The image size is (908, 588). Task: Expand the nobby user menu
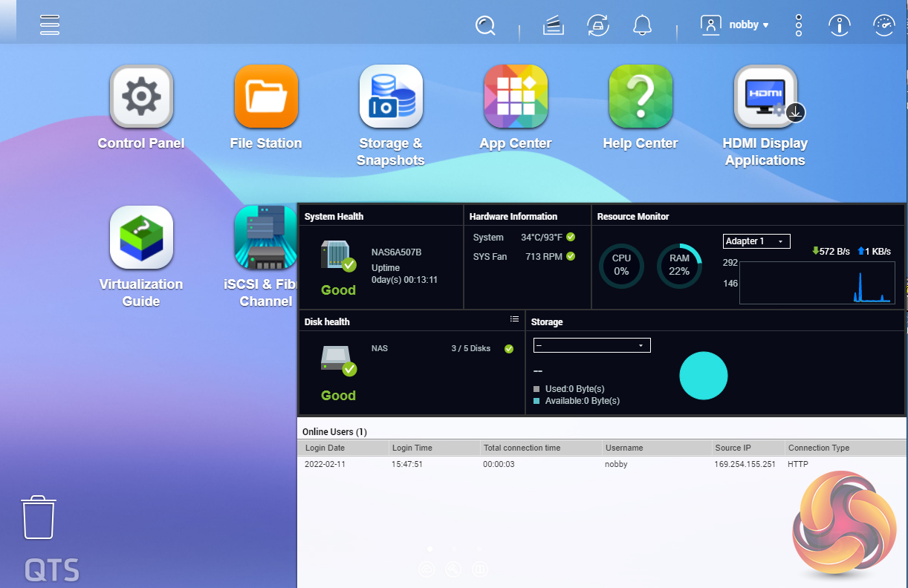click(x=736, y=24)
